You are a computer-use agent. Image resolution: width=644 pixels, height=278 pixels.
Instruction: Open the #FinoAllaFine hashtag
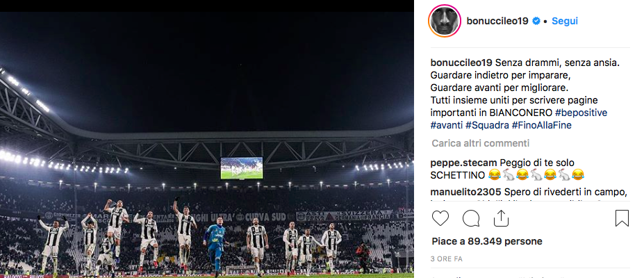(541, 125)
